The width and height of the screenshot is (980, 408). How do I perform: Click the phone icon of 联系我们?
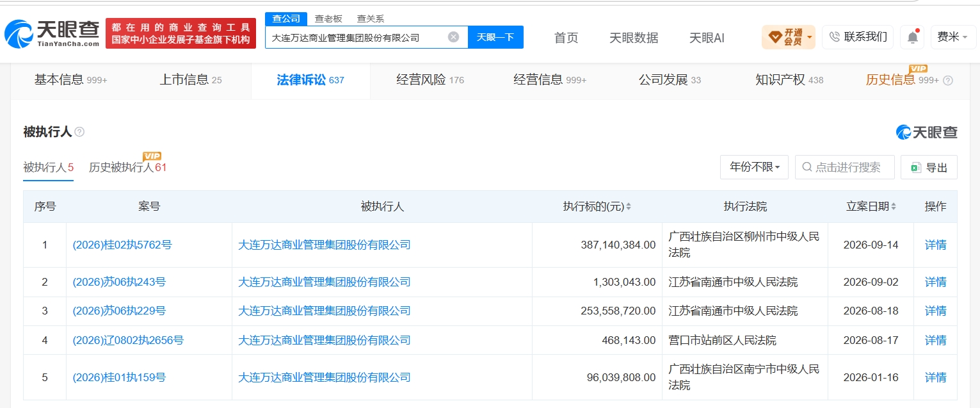click(835, 37)
